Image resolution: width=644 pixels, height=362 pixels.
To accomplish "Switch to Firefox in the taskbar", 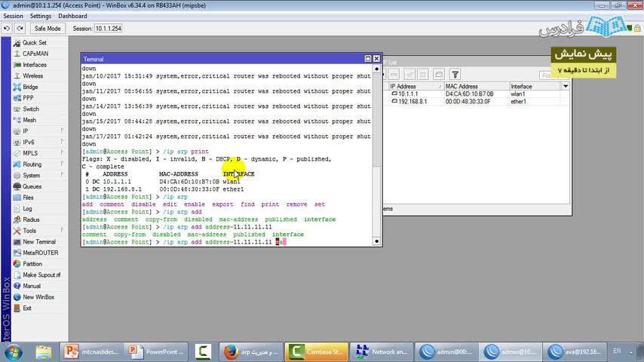I will pos(252,352).
